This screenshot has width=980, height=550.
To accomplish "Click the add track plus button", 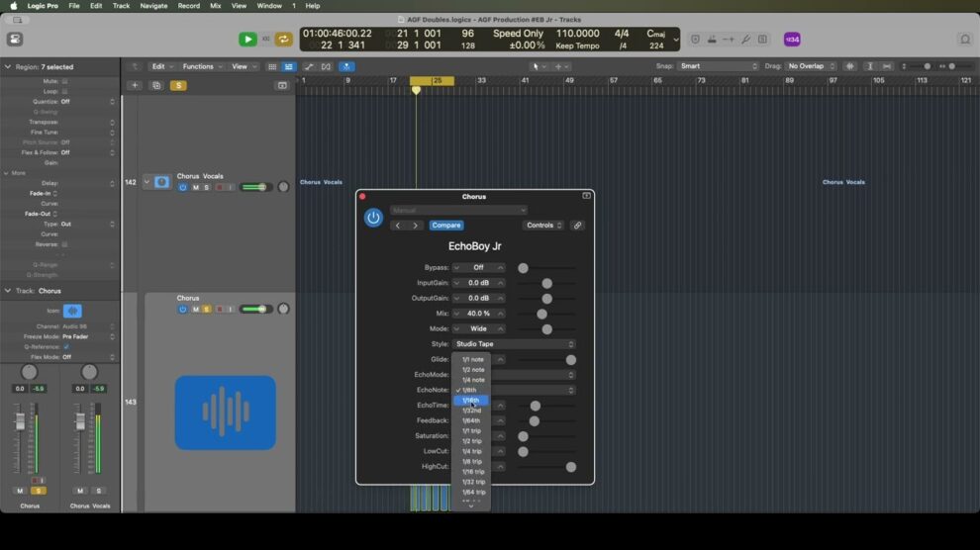I will click(x=135, y=86).
